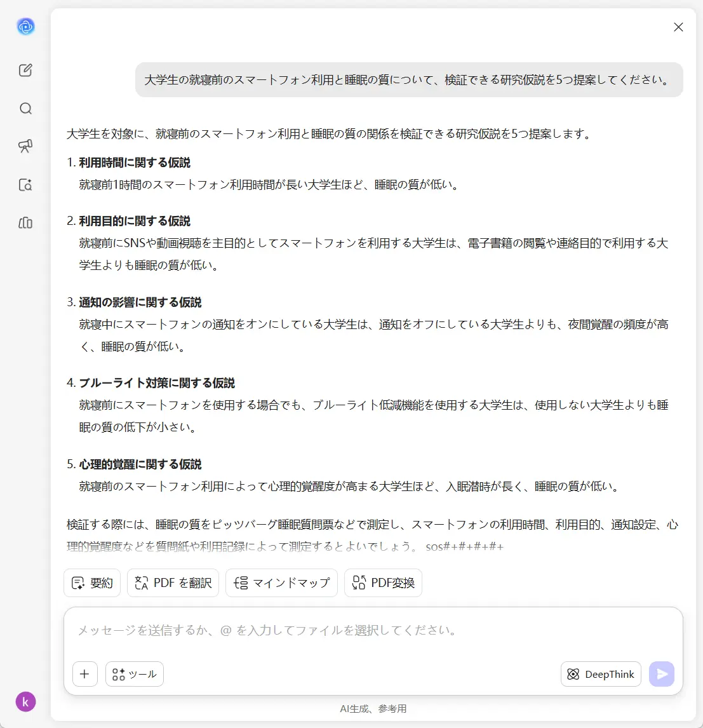Start a new chat with the edit icon
Viewport: 703px width, 728px height.
pos(25,70)
